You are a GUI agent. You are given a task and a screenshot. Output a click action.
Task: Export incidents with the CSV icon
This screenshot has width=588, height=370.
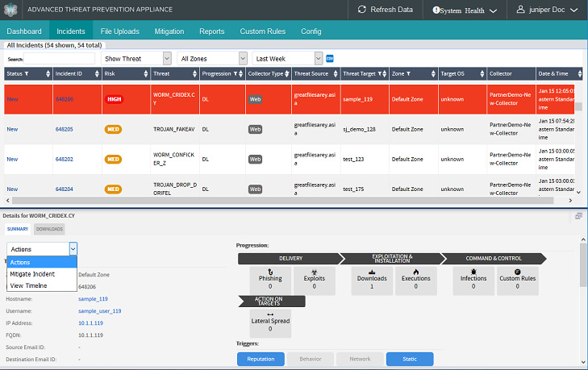tap(330, 58)
